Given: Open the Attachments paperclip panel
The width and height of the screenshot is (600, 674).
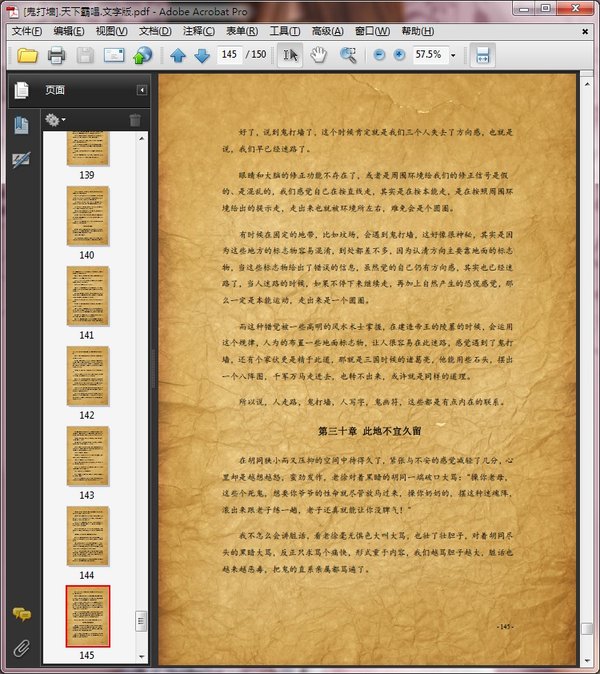Looking at the screenshot, I should click(x=21, y=647).
